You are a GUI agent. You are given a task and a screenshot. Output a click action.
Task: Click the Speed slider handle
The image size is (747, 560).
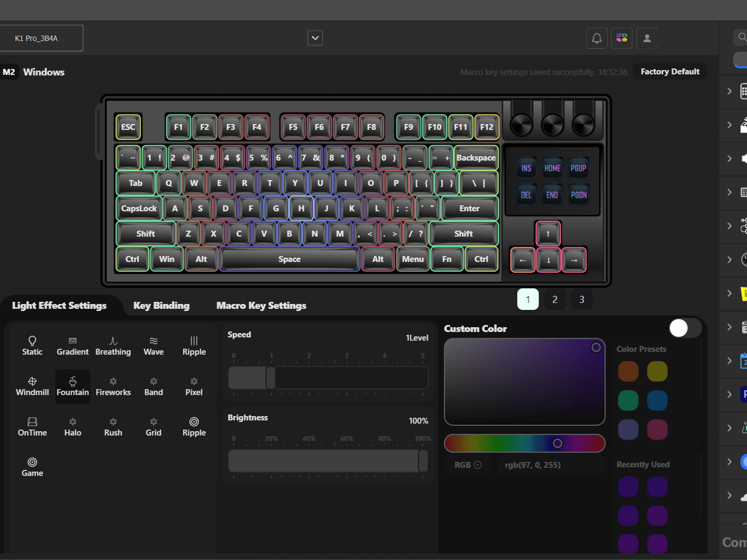point(271,378)
